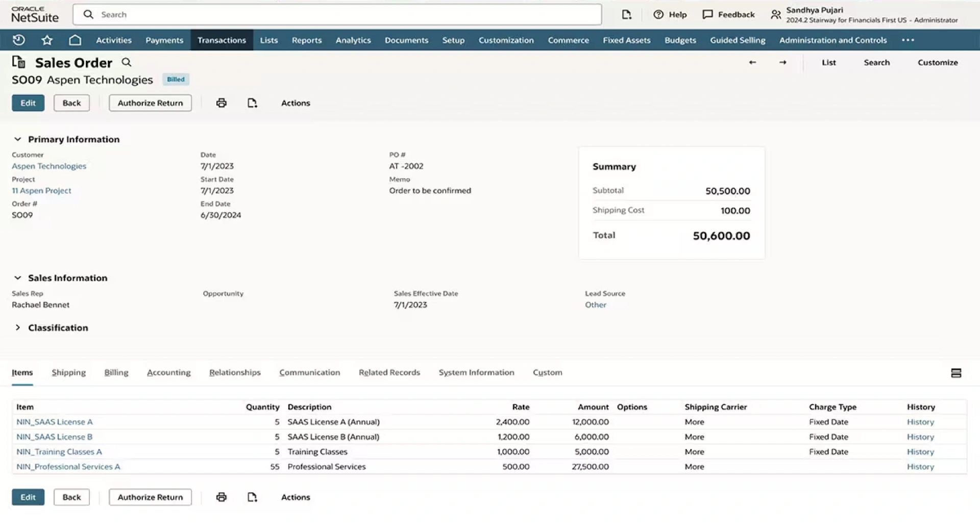Go to next record with right arrow

[783, 62]
